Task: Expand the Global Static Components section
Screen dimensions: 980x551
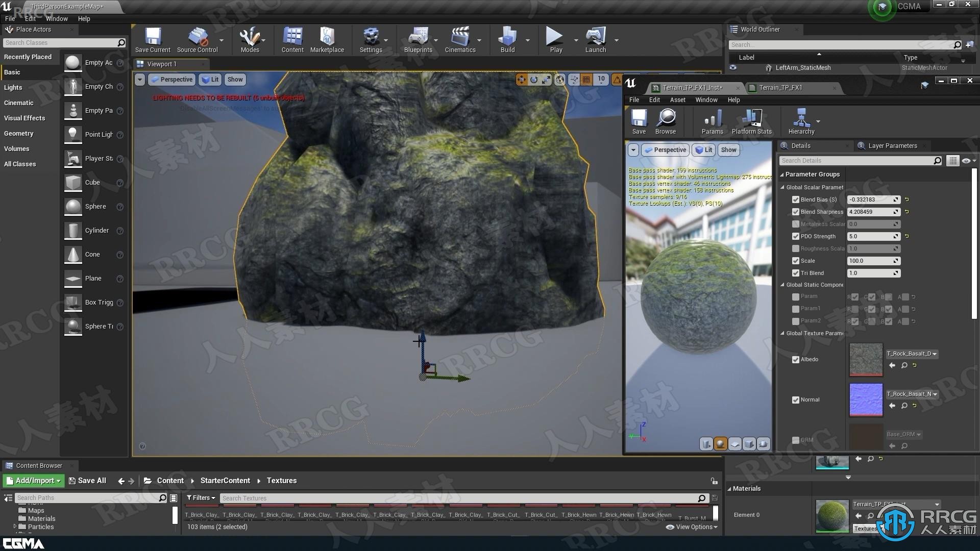Action: pos(783,284)
